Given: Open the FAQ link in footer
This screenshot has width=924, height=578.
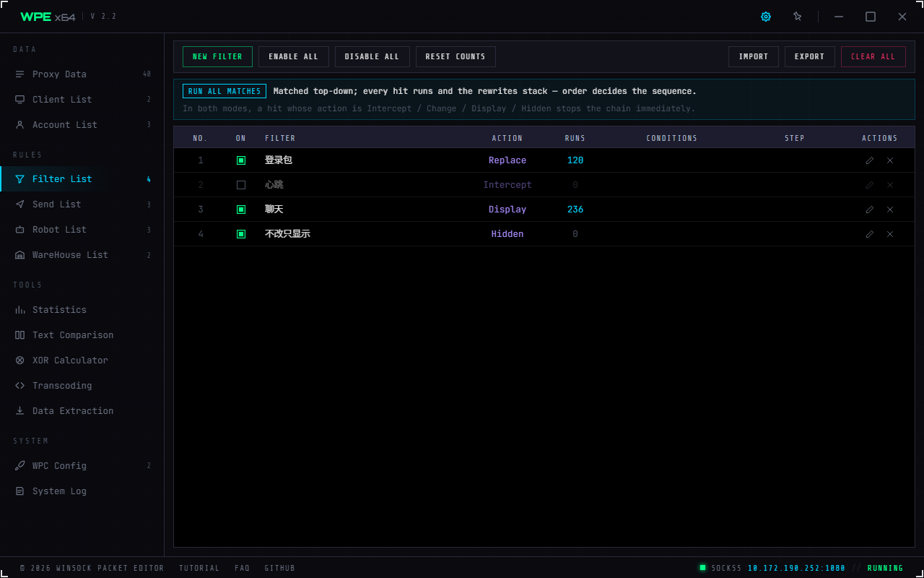Looking at the screenshot, I should [242, 568].
